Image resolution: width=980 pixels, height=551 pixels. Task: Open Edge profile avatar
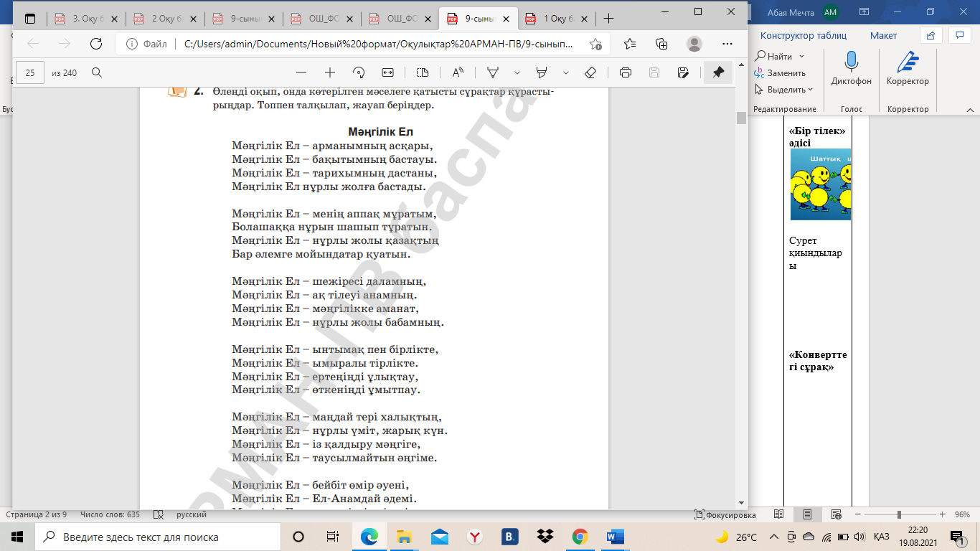[694, 44]
